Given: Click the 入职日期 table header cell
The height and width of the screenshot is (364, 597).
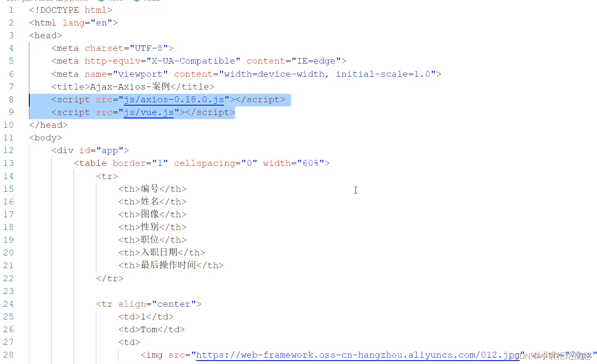Looking at the screenshot, I should [162, 253].
